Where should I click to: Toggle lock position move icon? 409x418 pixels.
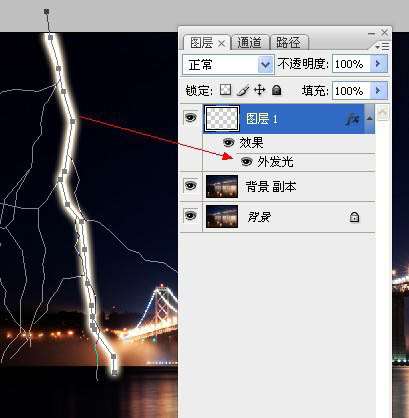coord(259,90)
